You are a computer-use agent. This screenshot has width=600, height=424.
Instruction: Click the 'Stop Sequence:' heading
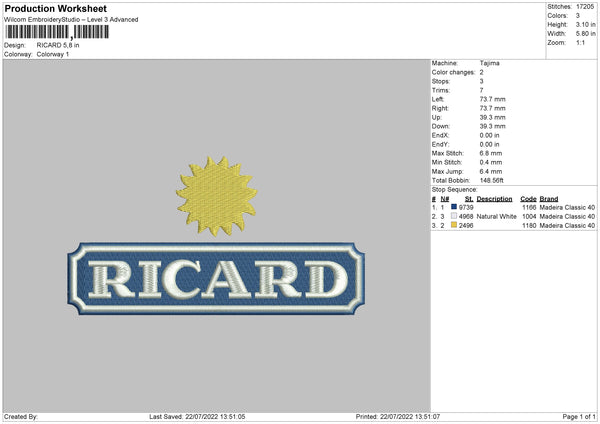tap(455, 190)
